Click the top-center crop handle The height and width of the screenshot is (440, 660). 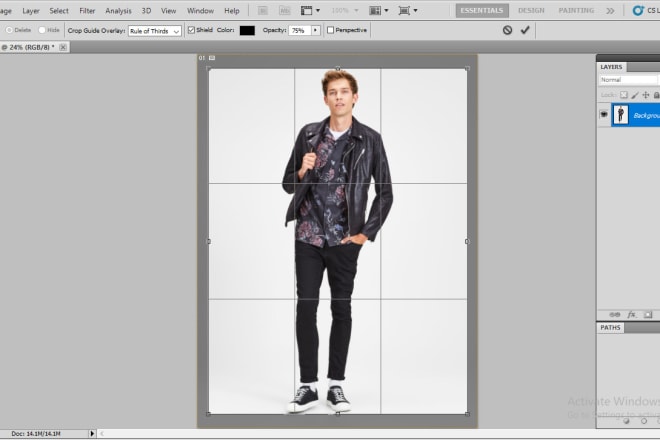(x=338, y=68)
